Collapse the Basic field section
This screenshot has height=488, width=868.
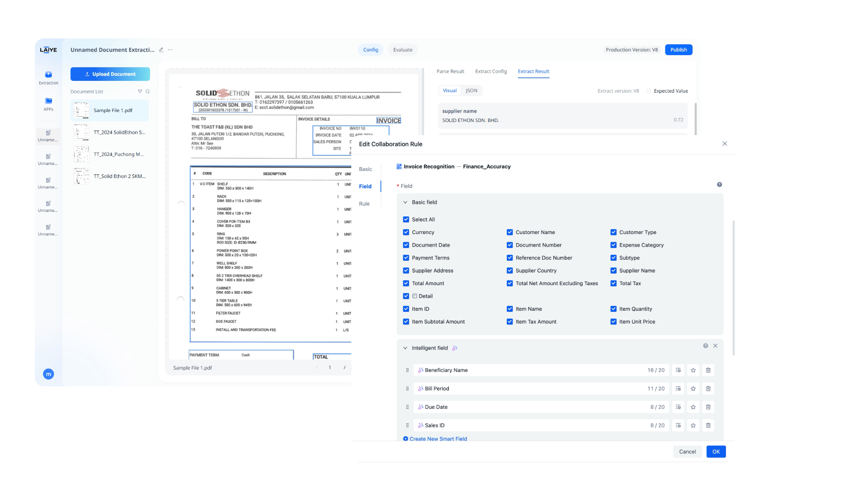point(405,202)
